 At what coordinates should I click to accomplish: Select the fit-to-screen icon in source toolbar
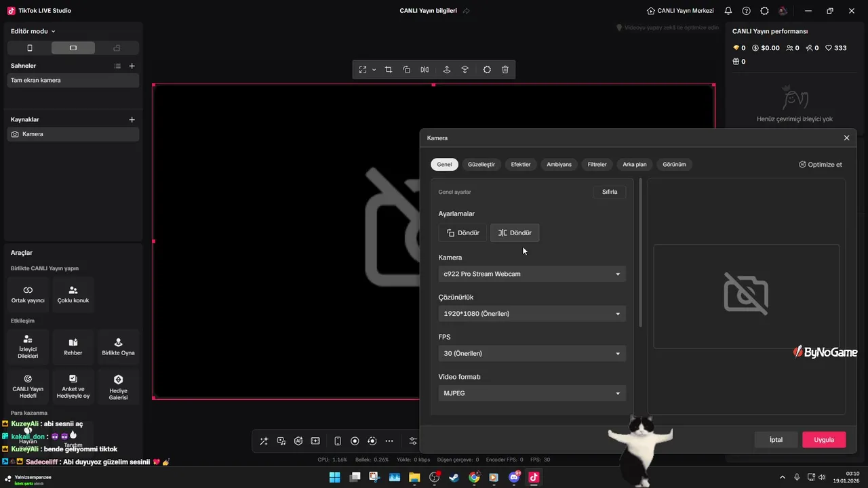(x=363, y=70)
